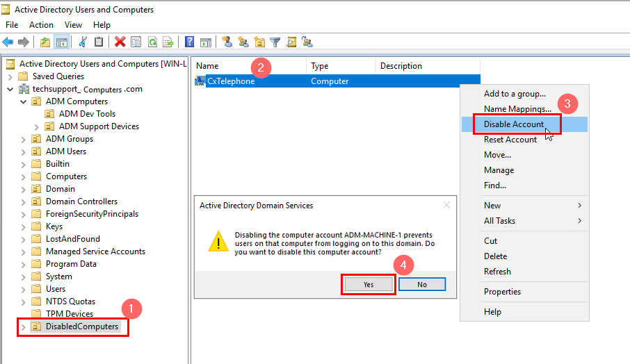Click the Filter funnel toolbar icon

click(275, 42)
